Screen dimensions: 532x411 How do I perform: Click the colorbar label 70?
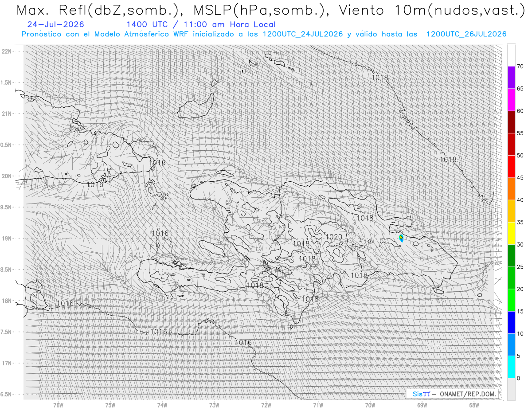[x=520, y=67]
